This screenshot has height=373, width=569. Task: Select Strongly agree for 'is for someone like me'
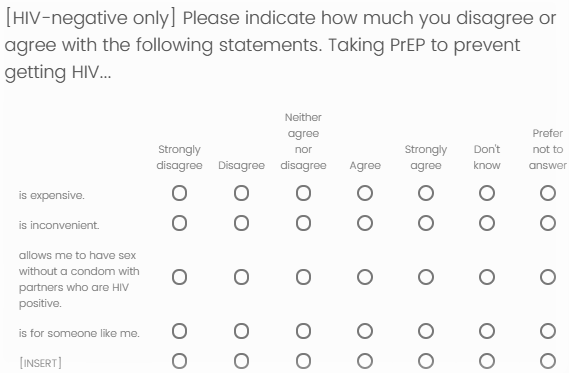pos(426,331)
